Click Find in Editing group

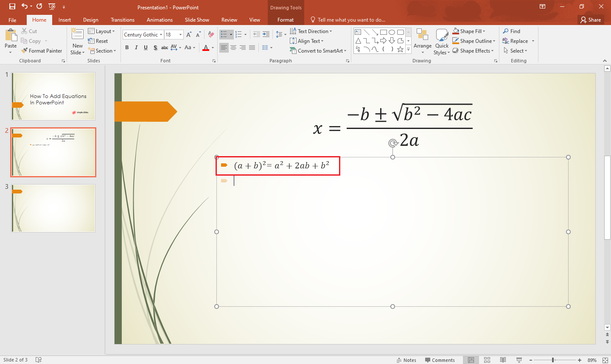[512, 31]
